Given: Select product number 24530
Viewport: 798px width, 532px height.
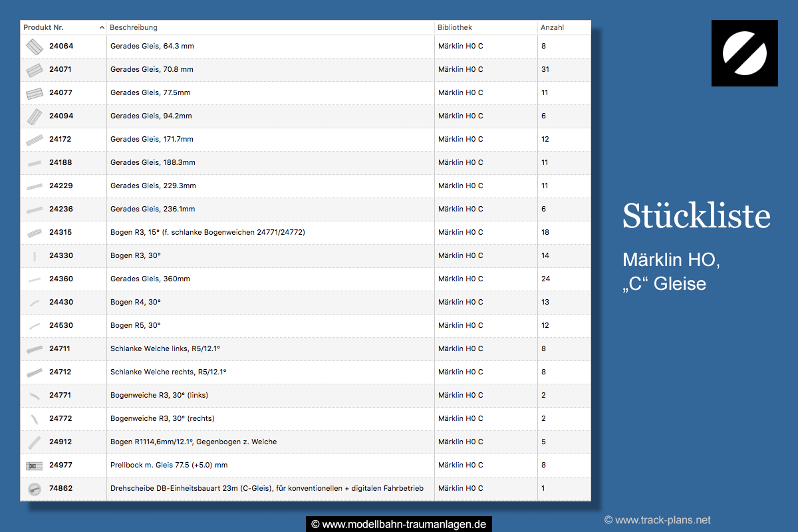Looking at the screenshot, I should point(61,326).
